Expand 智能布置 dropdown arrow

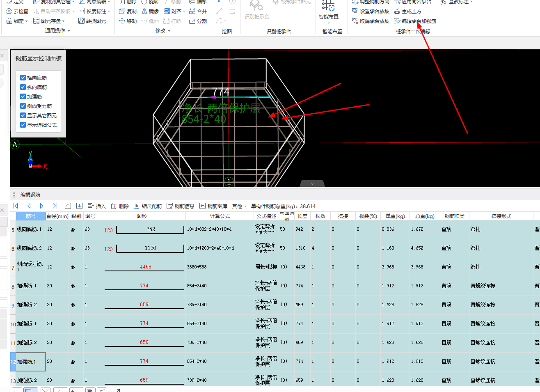click(x=329, y=23)
